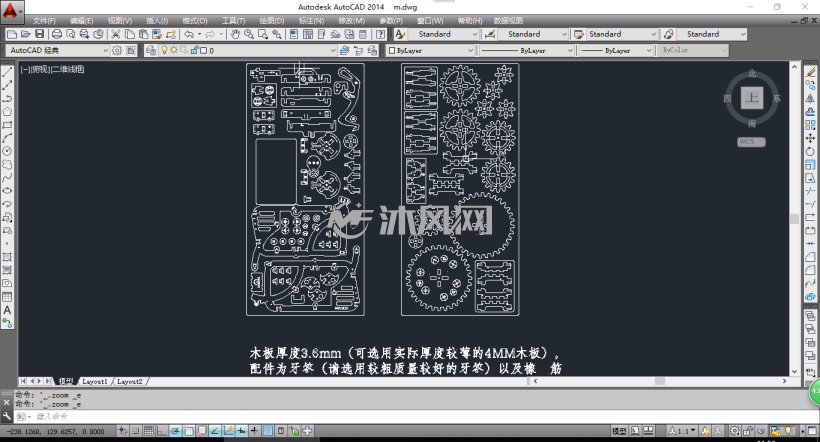The height and width of the screenshot is (442, 820).
Task: Select the Move tool in modify toolbar
Action: 810,138
